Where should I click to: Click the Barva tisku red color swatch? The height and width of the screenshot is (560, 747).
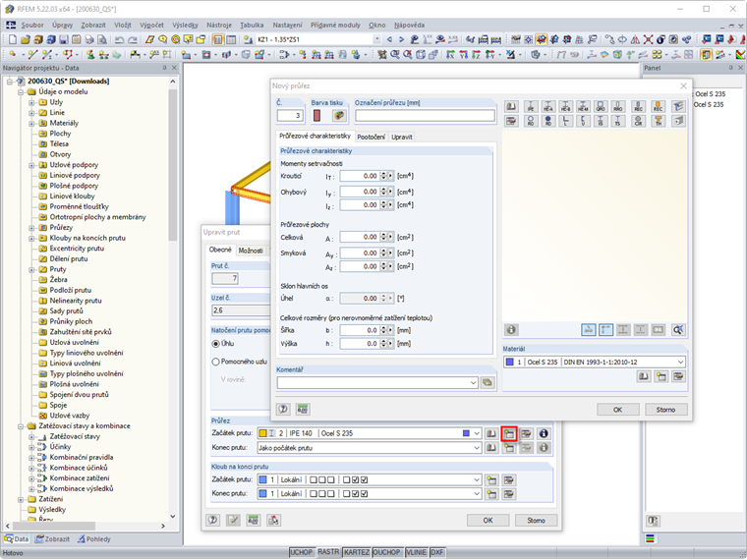[x=316, y=115]
